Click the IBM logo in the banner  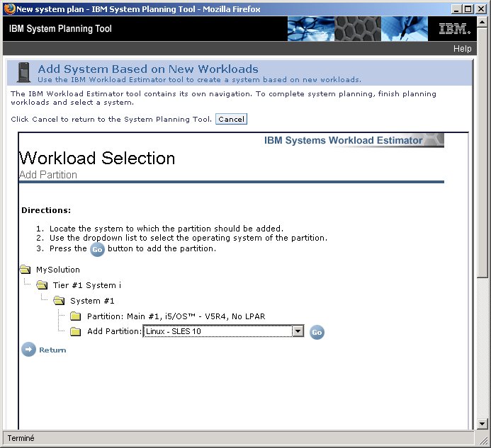tap(454, 29)
